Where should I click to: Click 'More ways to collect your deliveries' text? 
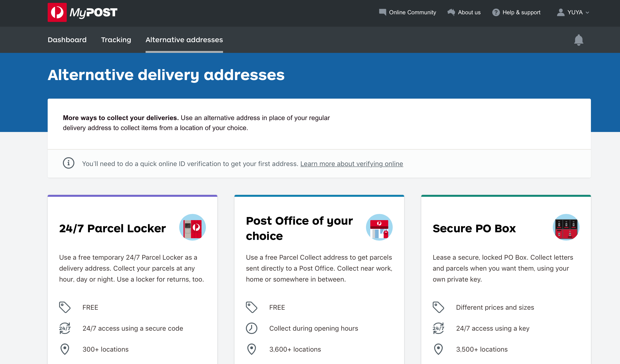[121, 118]
